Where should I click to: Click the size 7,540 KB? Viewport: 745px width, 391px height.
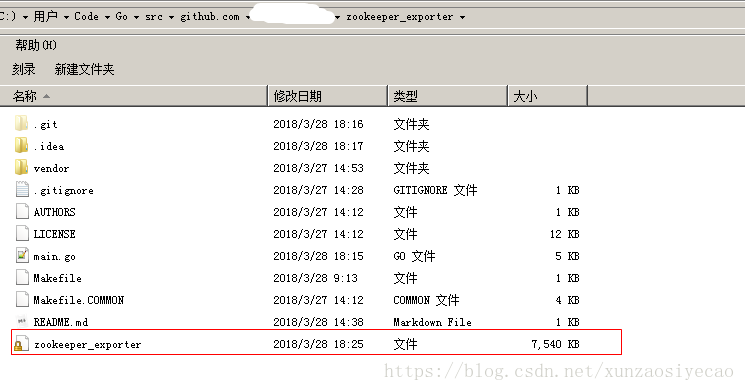coord(555,344)
